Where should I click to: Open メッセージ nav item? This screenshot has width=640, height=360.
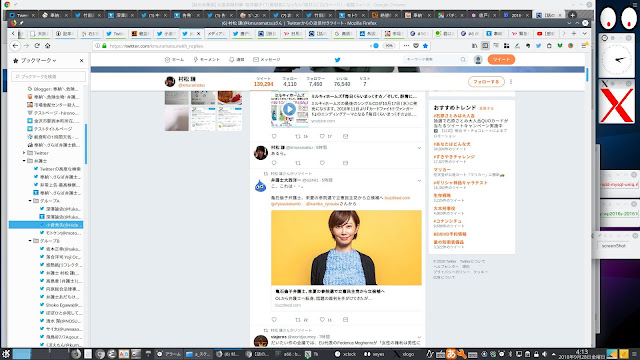click(267, 60)
